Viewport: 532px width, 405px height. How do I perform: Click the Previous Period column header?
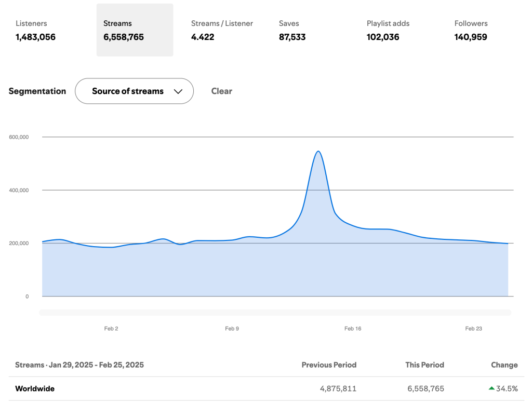329,365
